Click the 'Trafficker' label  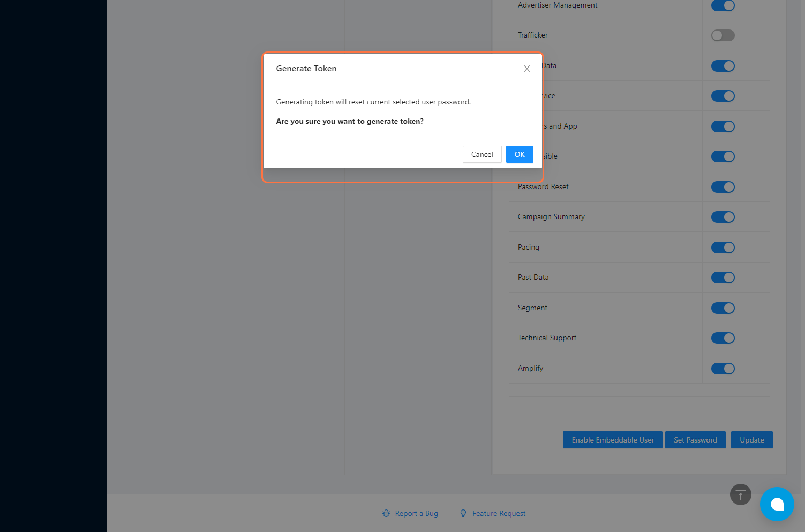tap(533, 35)
